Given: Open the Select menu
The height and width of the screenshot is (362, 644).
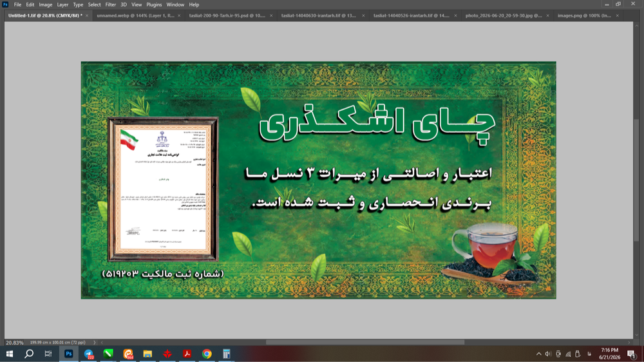Looking at the screenshot, I should pyautogui.click(x=94, y=5).
